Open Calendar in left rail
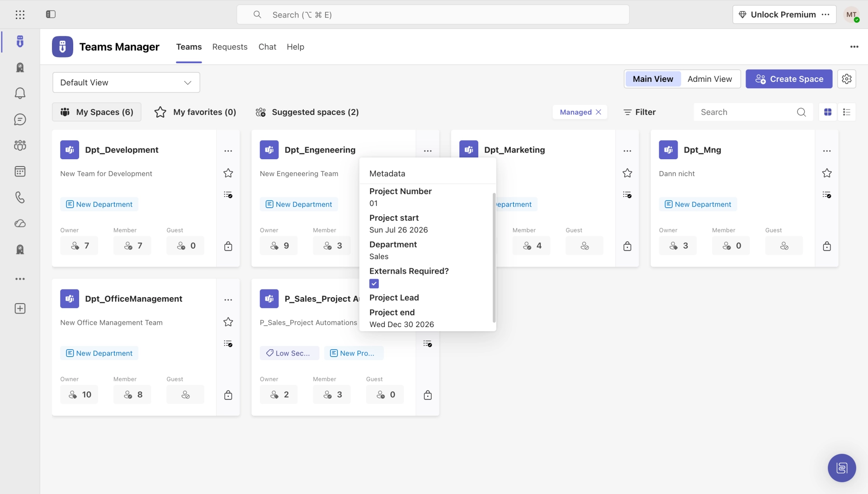 (20, 171)
